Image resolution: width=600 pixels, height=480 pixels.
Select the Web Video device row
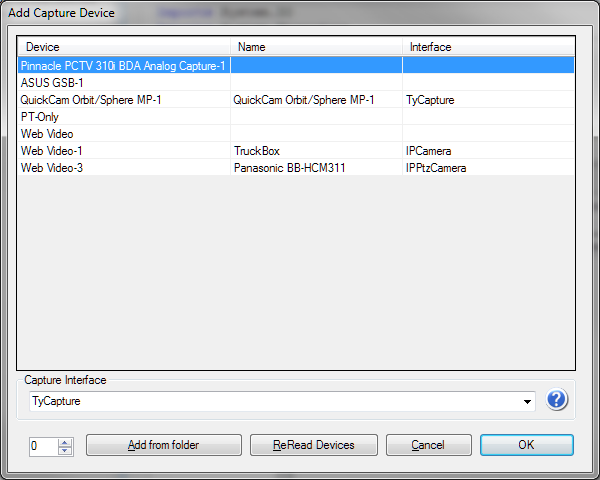[296, 134]
